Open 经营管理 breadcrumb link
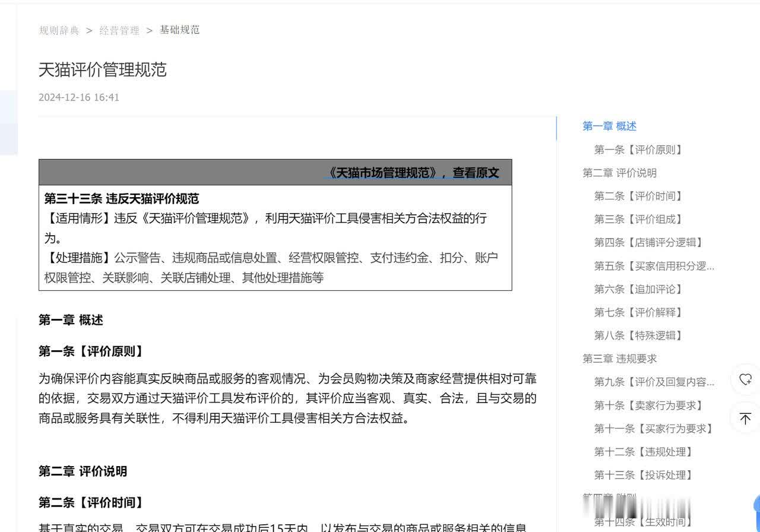Viewport: 760px width, 532px height. click(119, 30)
